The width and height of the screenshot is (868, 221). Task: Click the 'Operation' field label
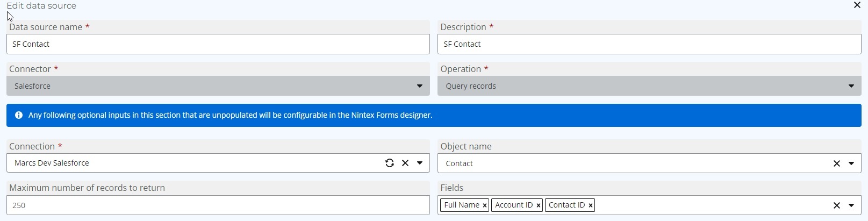pyautogui.click(x=461, y=69)
